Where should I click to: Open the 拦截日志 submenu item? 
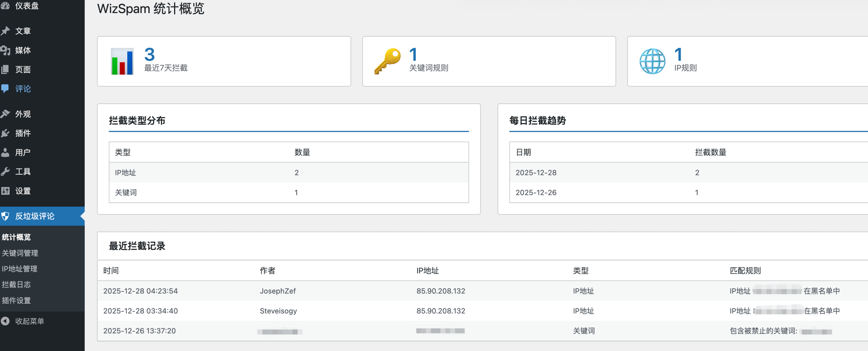16,284
